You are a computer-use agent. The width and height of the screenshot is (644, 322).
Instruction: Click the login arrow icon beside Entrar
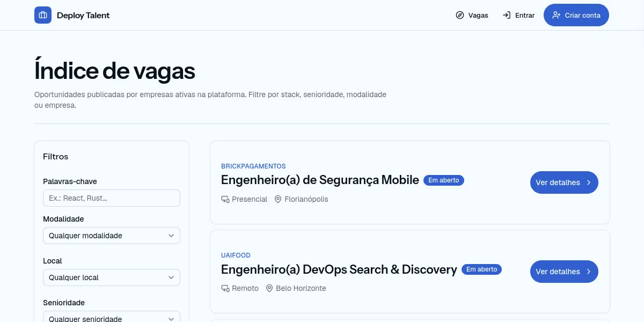click(507, 15)
